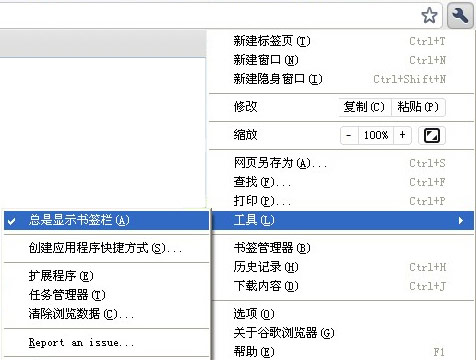This screenshot has height=360, width=476.
Task: Open 扩展程序(E) from submenu
Action: (106, 276)
